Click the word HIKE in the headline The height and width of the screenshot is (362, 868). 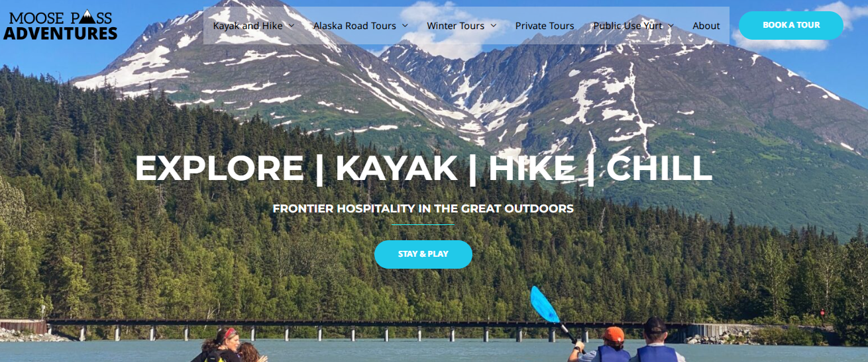532,168
